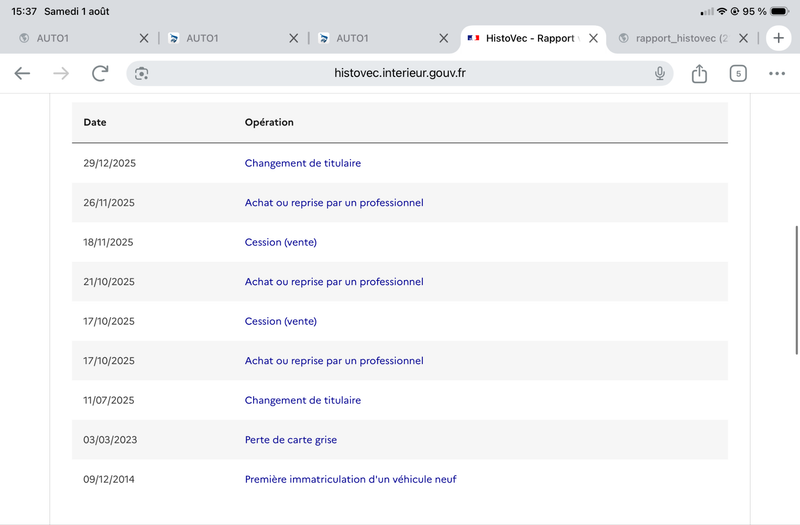Open the share sheet icon

click(x=699, y=73)
